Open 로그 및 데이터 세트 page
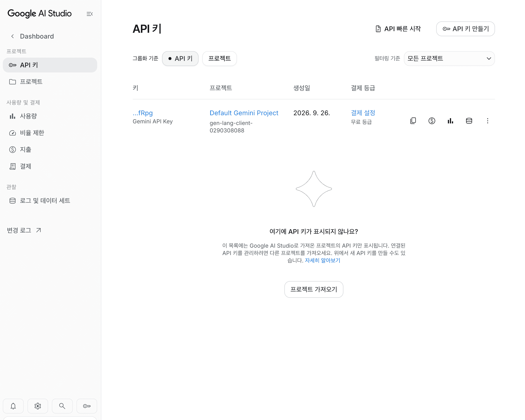This screenshot has height=420, width=525. click(x=50, y=200)
